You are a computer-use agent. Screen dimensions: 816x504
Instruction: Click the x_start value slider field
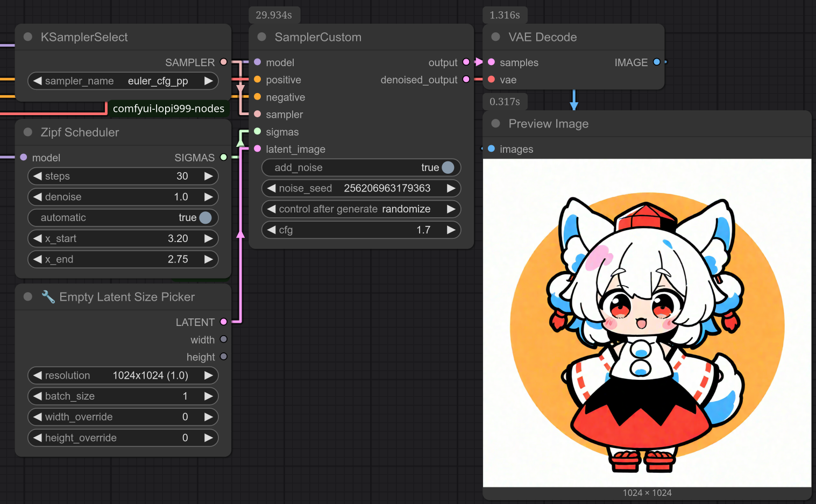123,239
